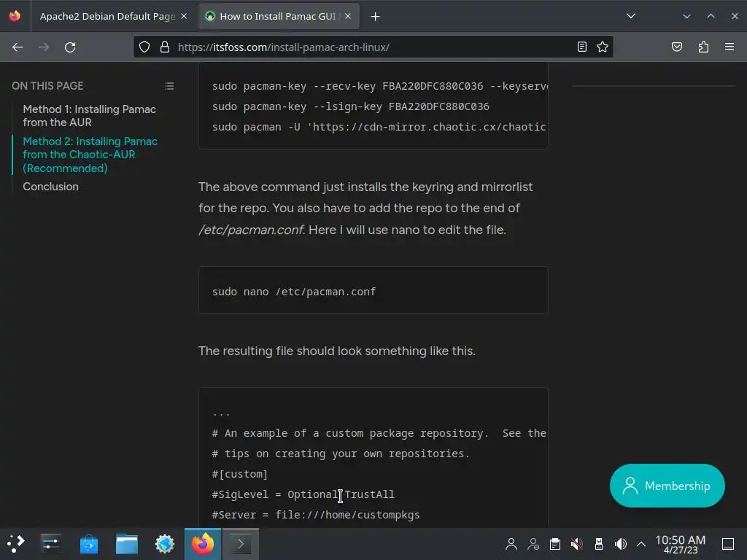The width and height of the screenshot is (747, 560).
Task: Close the Apache2 Debian Default Page tab
Action: click(x=184, y=16)
